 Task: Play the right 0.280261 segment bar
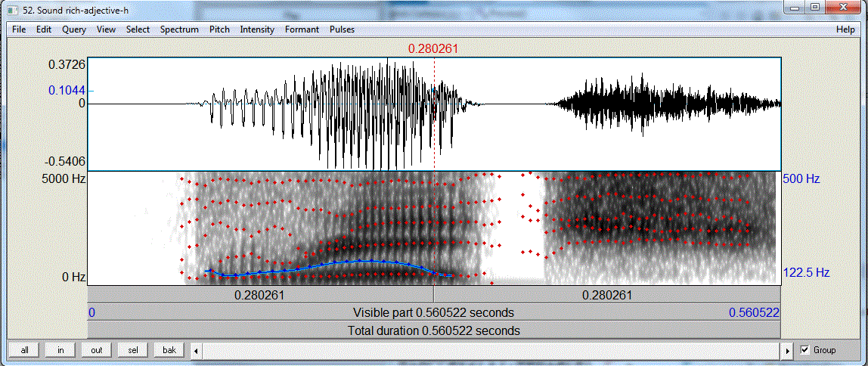click(x=606, y=295)
